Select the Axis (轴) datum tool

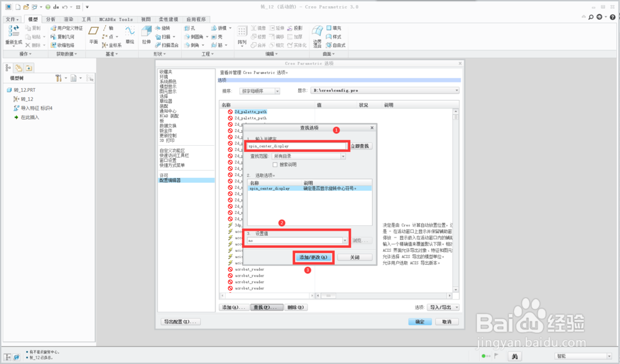(108, 28)
